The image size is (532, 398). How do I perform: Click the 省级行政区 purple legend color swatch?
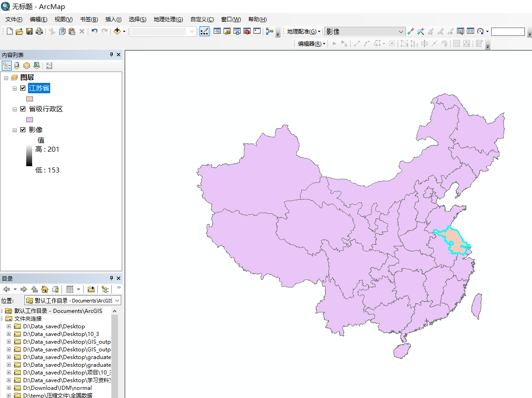29,120
